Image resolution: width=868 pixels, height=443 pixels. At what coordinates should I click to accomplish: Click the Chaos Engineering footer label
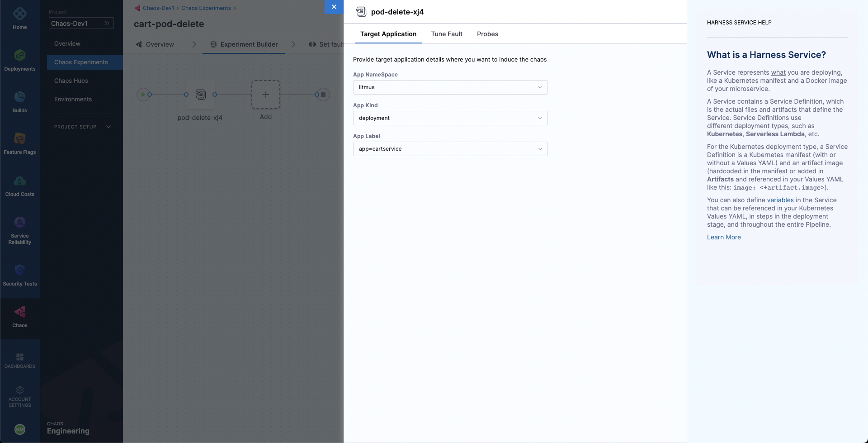coord(68,428)
